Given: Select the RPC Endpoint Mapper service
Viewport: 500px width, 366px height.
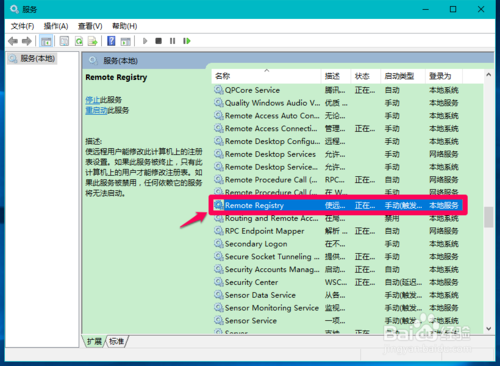Looking at the screenshot, I should point(337,231).
